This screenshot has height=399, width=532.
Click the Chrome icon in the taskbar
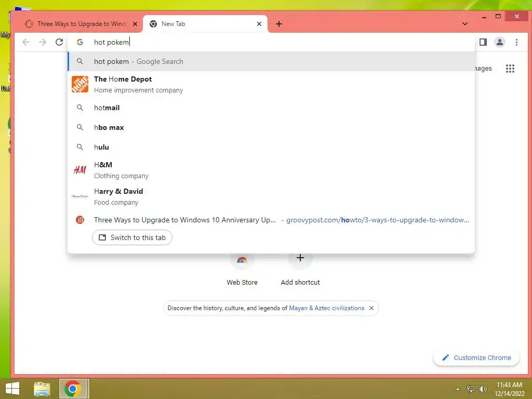[73, 389]
